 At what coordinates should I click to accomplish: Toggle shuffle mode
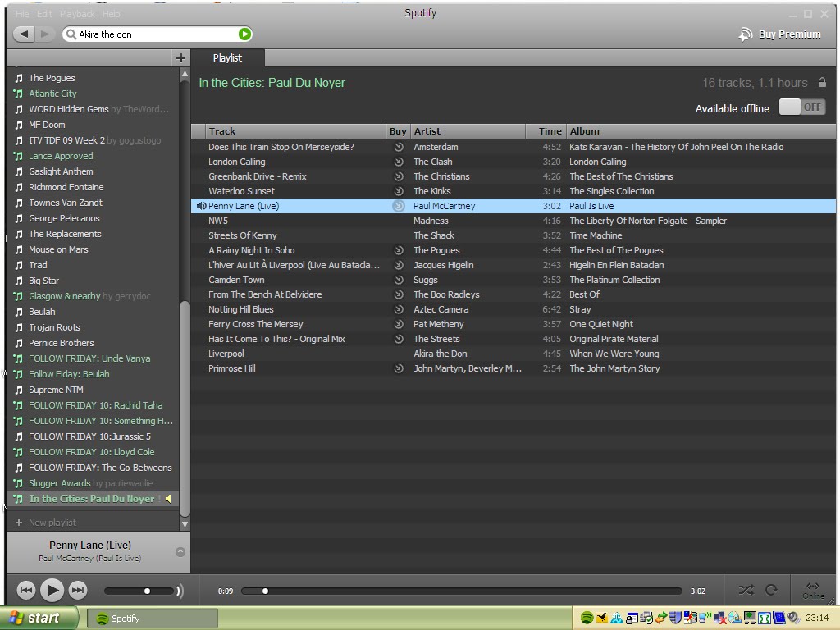click(746, 591)
